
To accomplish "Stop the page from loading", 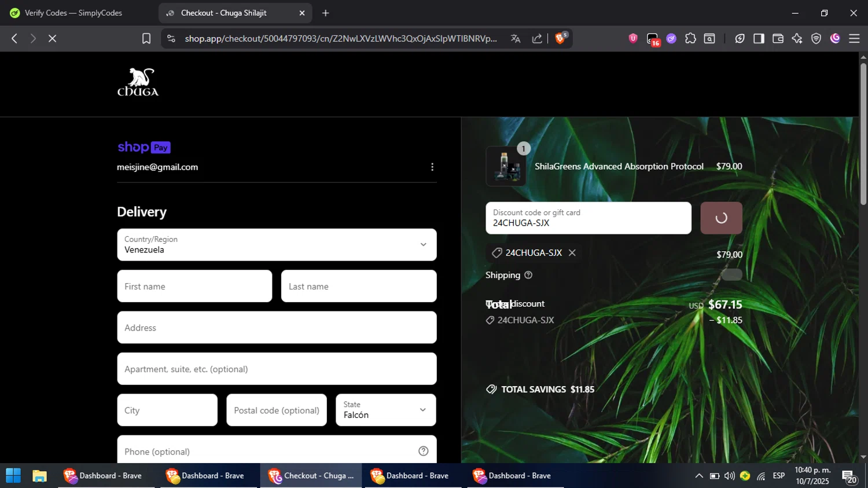I will 52,38.
